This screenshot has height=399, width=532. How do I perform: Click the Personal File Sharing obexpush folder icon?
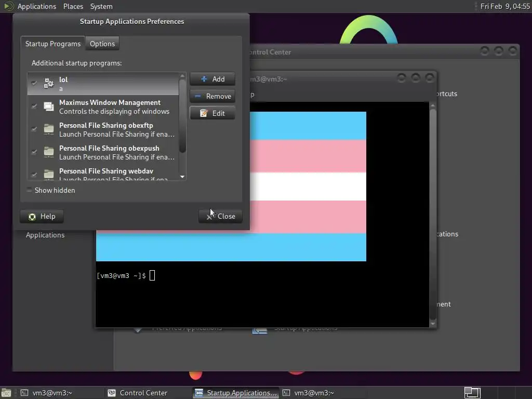tap(48, 152)
